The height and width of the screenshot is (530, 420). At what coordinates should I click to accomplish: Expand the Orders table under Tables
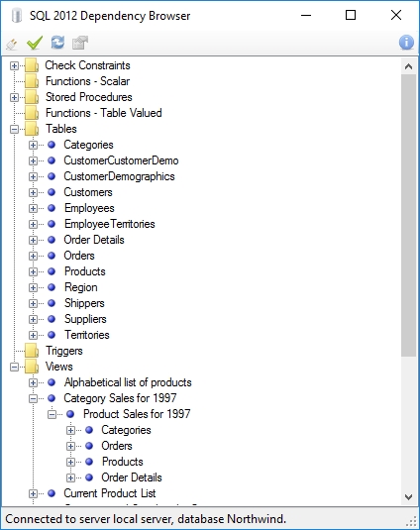pos(33,256)
